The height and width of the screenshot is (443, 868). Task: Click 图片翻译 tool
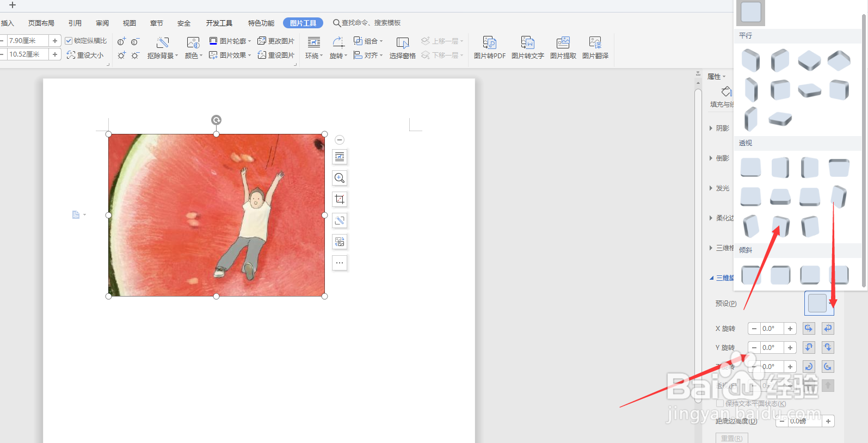point(595,48)
